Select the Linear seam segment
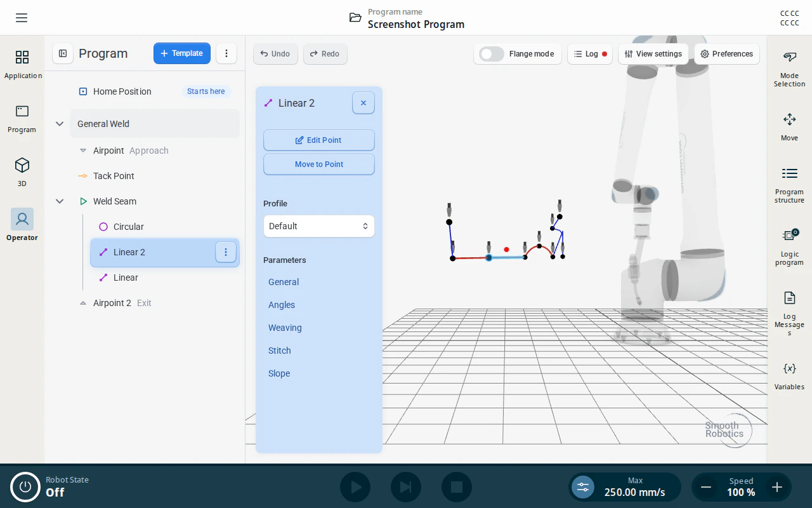Image resolution: width=812 pixels, height=508 pixels. click(x=165, y=277)
